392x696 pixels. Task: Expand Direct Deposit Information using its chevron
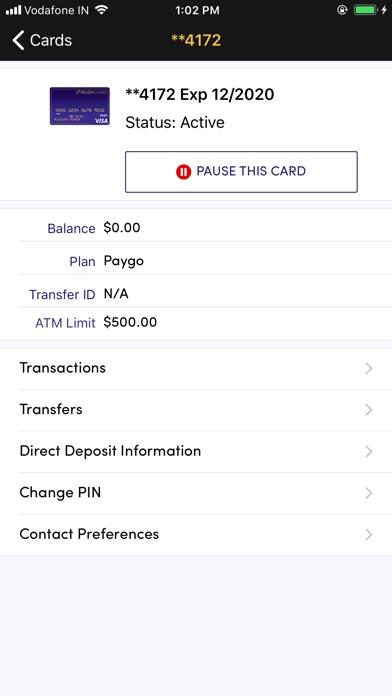point(368,451)
